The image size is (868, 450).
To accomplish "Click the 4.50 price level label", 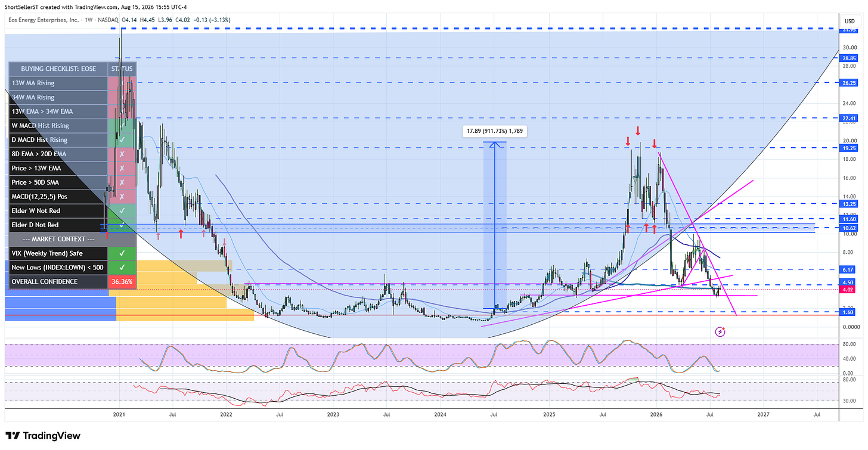I will coord(848,283).
